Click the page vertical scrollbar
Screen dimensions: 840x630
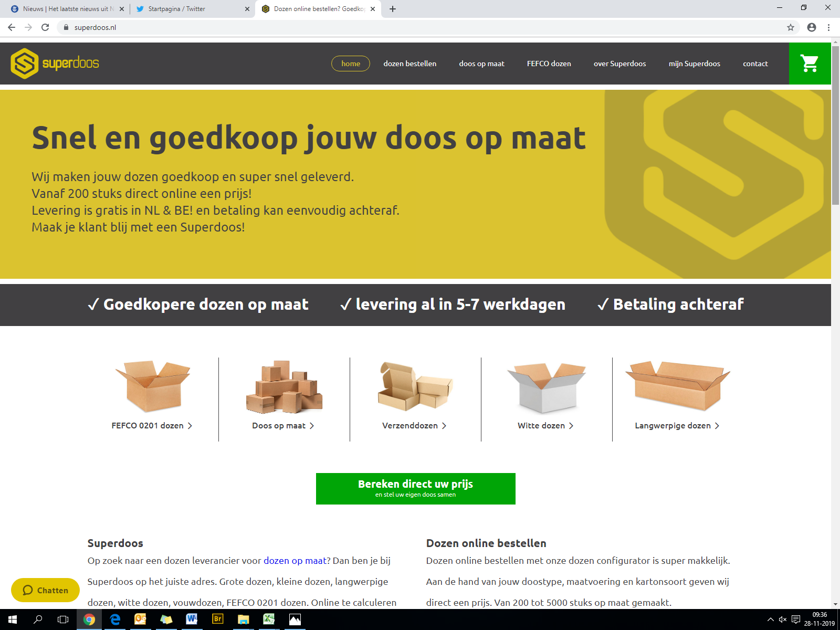point(835,323)
